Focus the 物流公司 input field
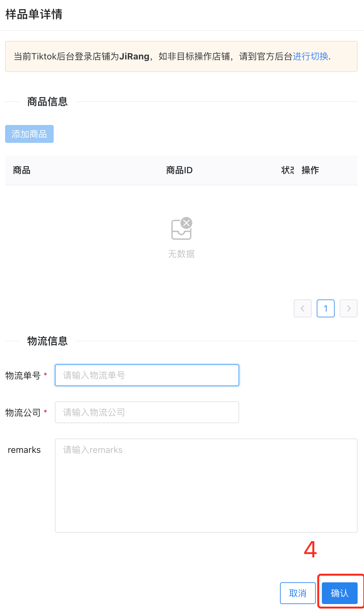364x613 pixels. pyautogui.click(x=147, y=412)
